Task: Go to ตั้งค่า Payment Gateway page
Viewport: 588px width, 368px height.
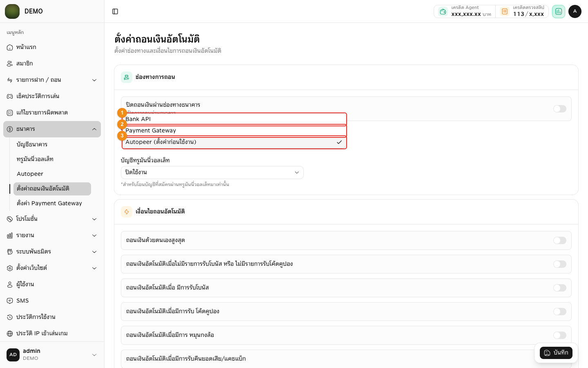Action: 52,204
